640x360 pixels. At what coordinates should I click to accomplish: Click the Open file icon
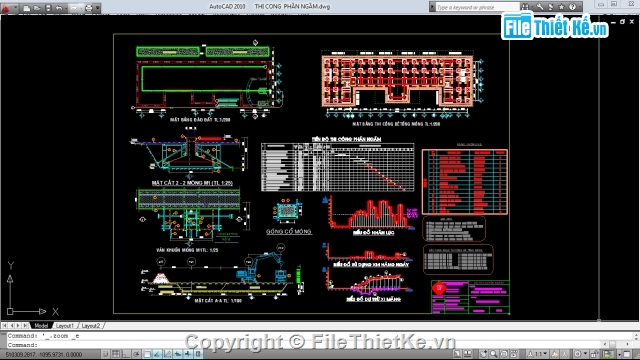pyautogui.click(x=37, y=8)
